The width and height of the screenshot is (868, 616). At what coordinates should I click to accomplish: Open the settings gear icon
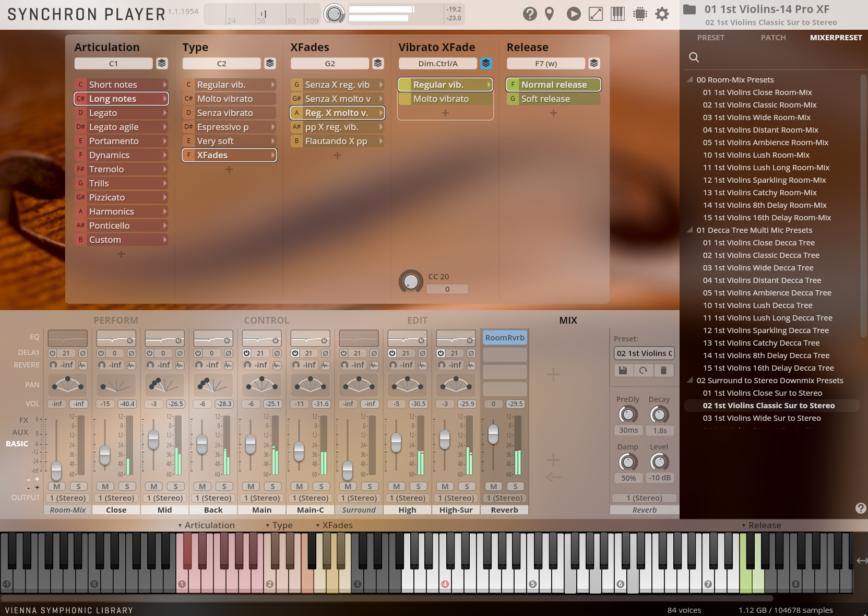[x=661, y=14]
